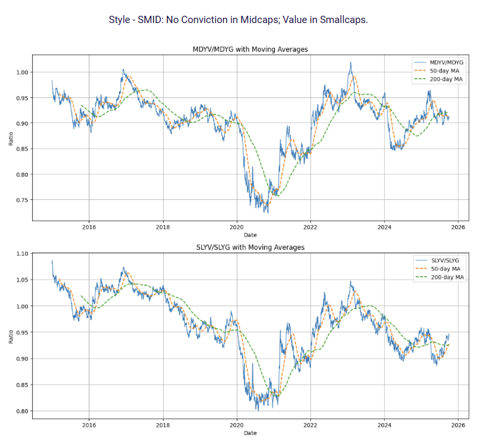
Task: Click the 0.75 y-axis tick on the top chart
Action: tap(23, 200)
